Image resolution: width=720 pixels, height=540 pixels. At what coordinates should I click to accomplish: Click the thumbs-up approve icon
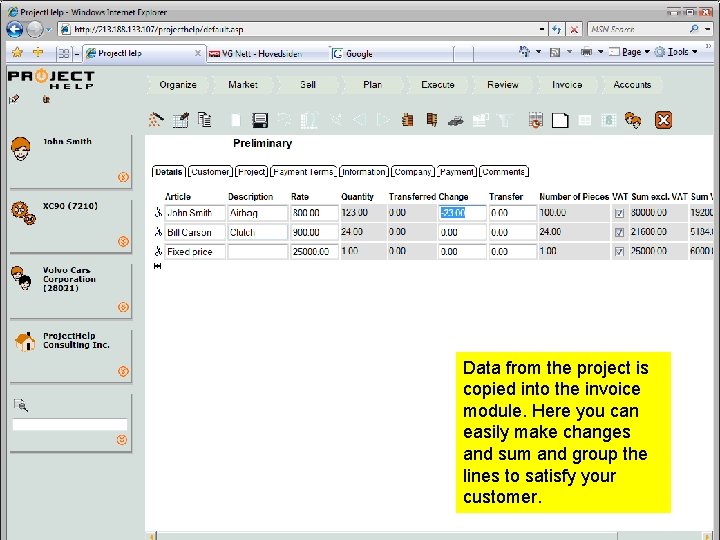point(407,120)
